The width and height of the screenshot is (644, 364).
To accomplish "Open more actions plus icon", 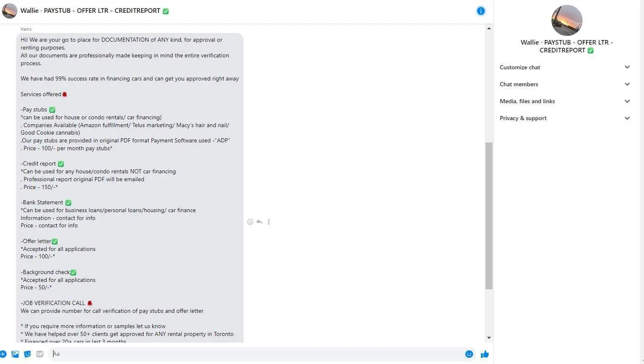I will click(x=3, y=354).
